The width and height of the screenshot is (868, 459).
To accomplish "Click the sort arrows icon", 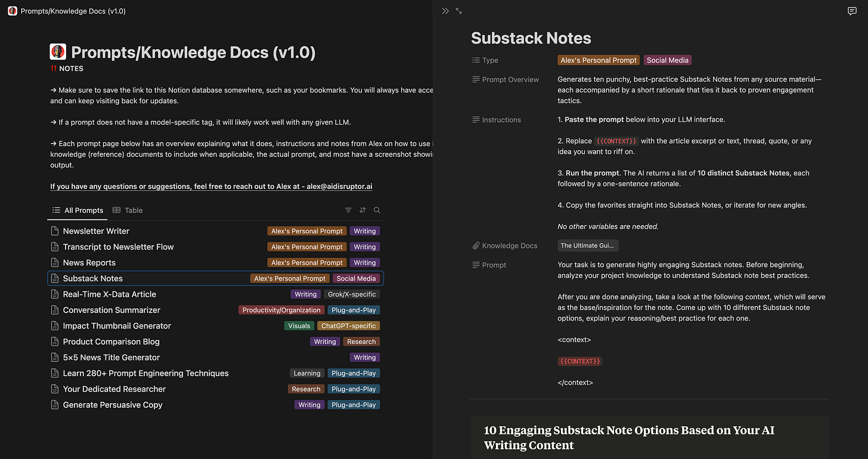I will pyautogui.click(x=362, y=210).
